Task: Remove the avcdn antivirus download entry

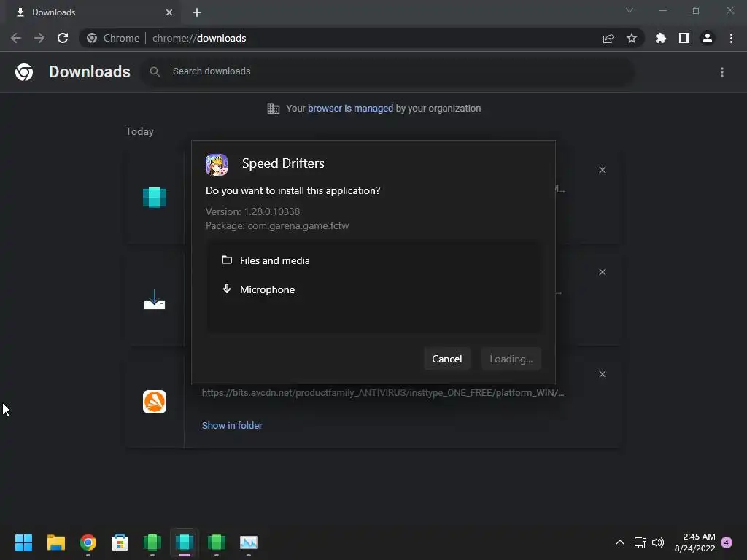Action: (602, 374)
